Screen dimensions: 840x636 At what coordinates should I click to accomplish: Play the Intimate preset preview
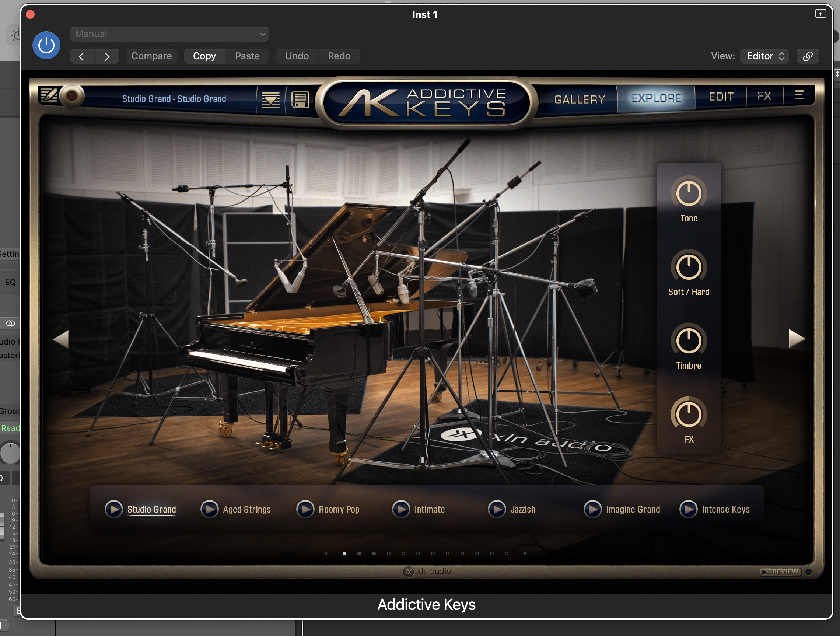click(x=401, y=509)
